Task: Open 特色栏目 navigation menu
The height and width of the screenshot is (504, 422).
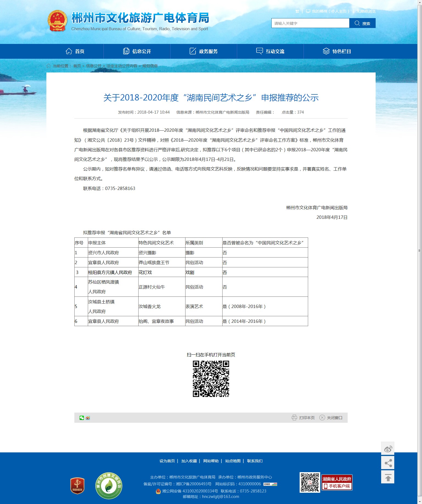Action: pos(337,51)
